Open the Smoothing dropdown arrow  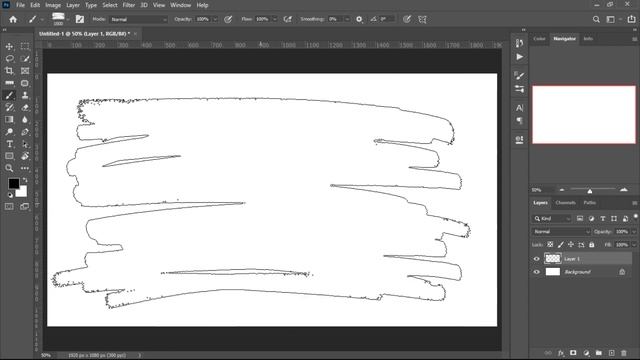347,19
